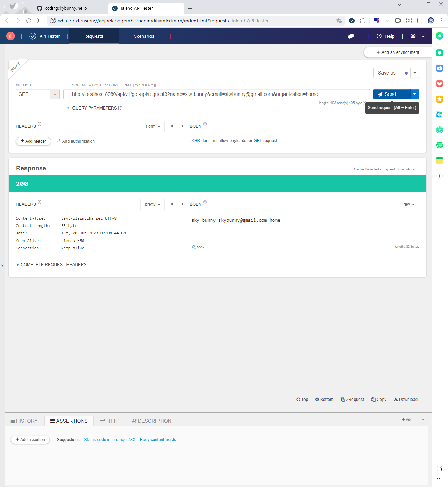The height and width of the screenshot is (487, 448).
Task: Open the Send options dropdown arrow
Action: click(x=415, y=94)
